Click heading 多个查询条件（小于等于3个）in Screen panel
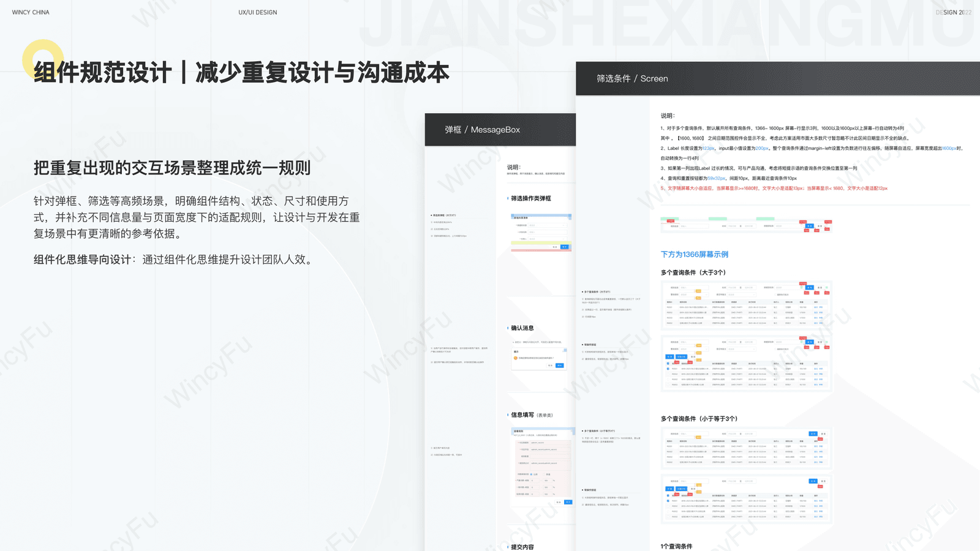Image resolution: width=980 pixels, height=551 pixels. (699, 419)
